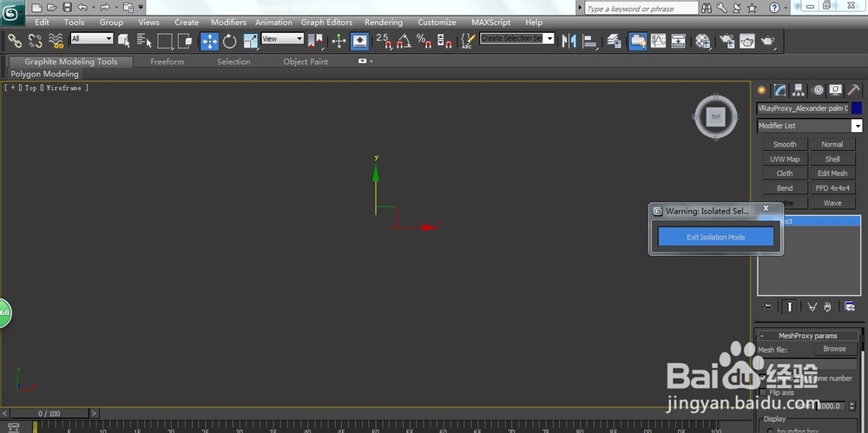Activate the Select and Uniform Scale tool

click(x=250, y=41)
